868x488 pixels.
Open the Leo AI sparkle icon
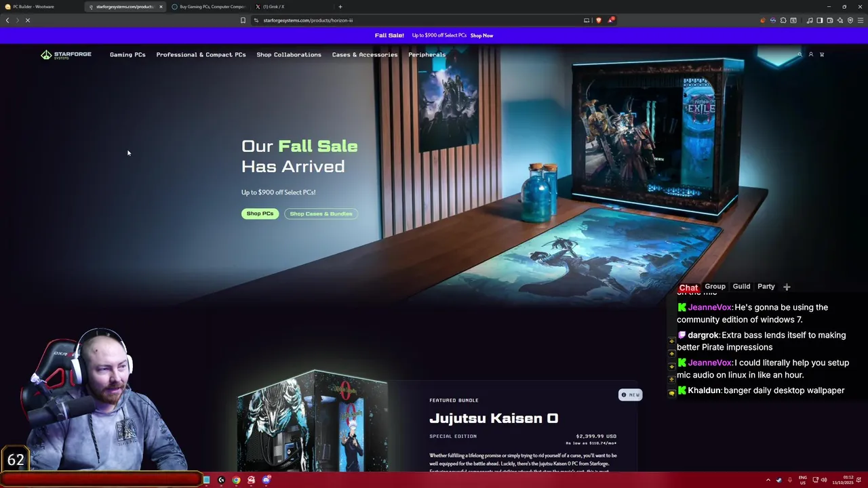point(840,20)
